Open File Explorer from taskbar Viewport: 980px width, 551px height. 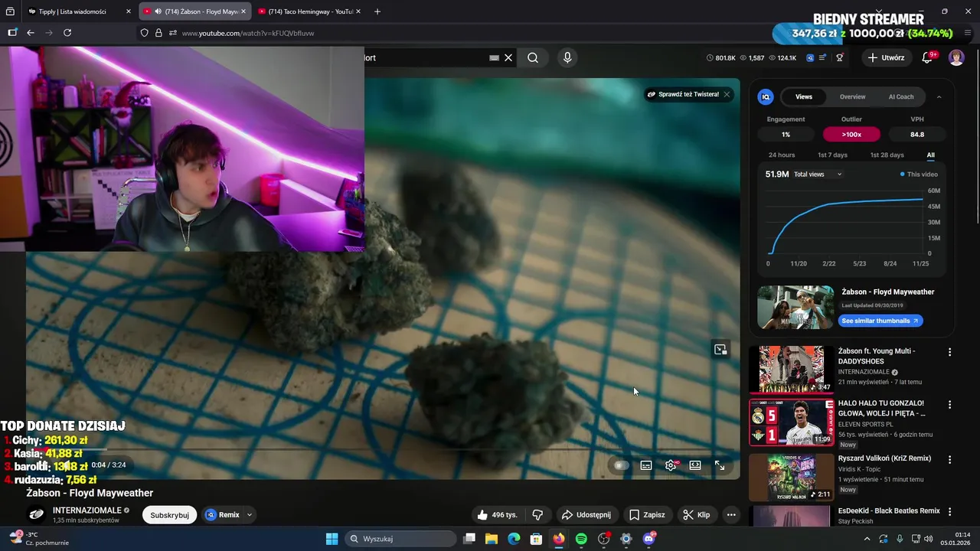click(491, 539)
